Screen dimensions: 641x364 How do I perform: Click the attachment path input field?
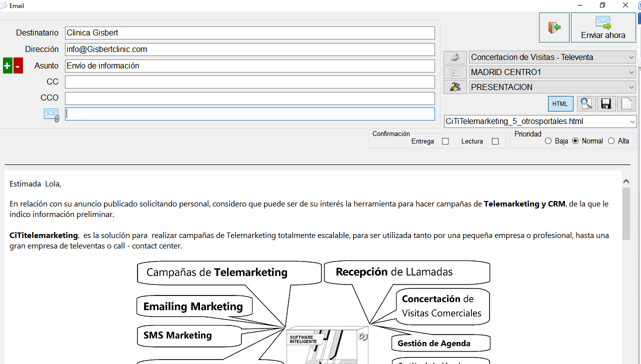250,114
